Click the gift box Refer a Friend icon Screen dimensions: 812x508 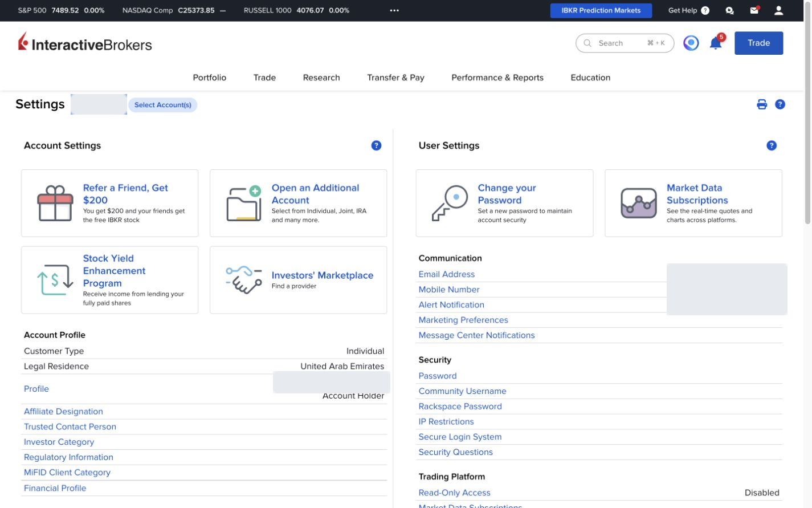(55, 203)
